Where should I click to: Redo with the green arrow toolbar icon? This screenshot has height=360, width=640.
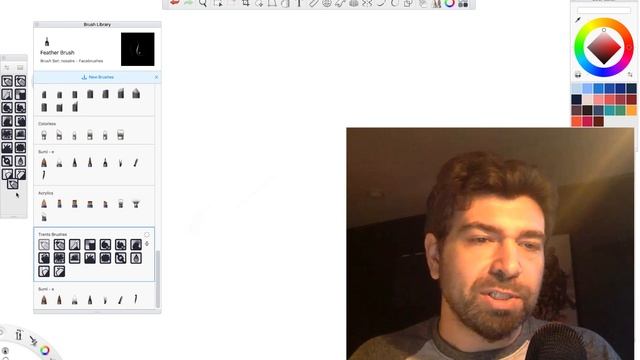pyautogui.click(x=188, y=3)
